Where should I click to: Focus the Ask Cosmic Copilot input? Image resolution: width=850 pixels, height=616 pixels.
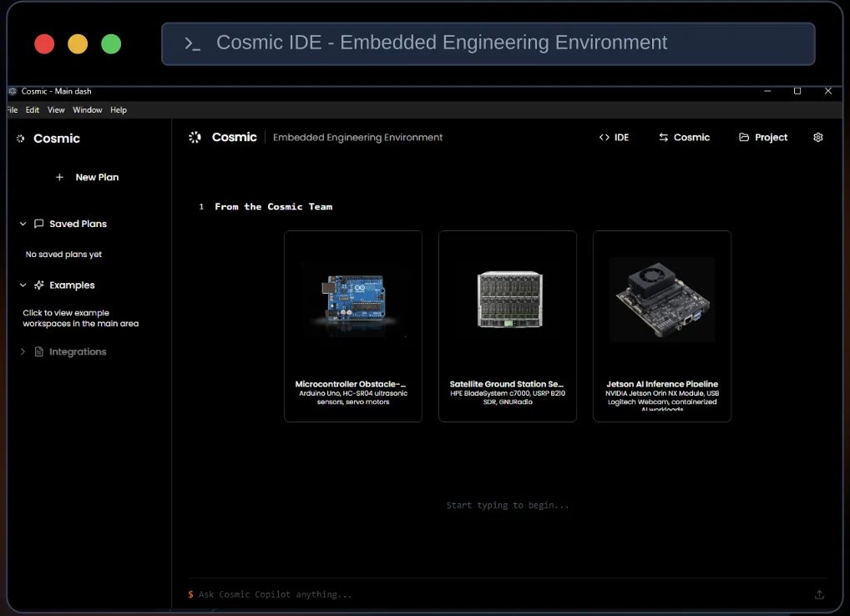[x=498, y=594]
